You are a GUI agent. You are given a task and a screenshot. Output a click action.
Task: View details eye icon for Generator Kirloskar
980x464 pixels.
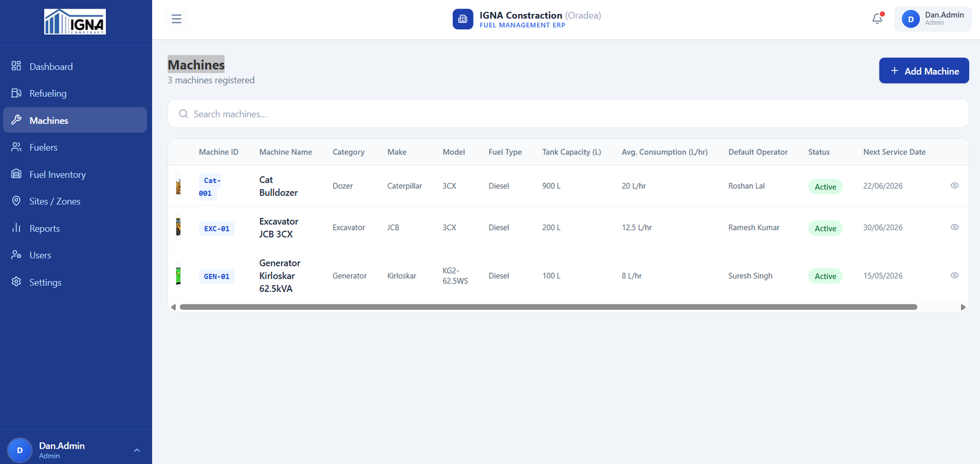pos(954,275)
